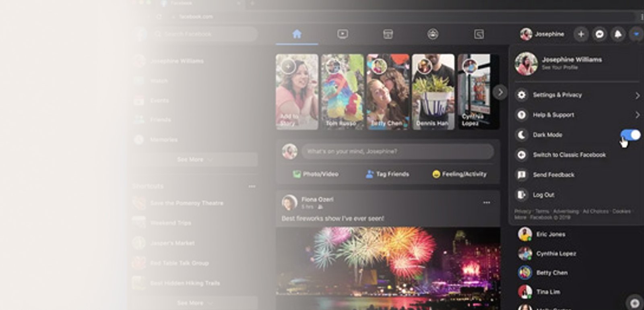This screenshot has height=310, width=644.
Task: View Betty Chen's story
Action: [x=388, y=92]
